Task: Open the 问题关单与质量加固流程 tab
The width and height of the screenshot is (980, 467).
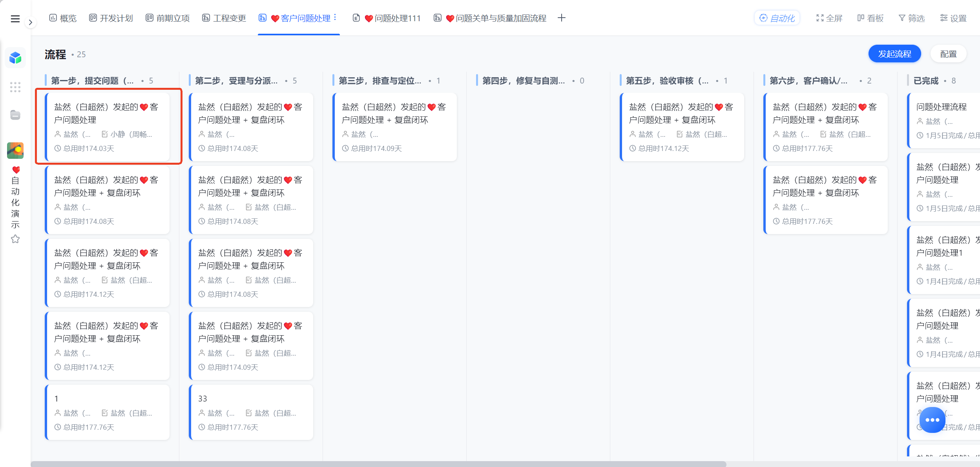Action: tap(490, 18)
